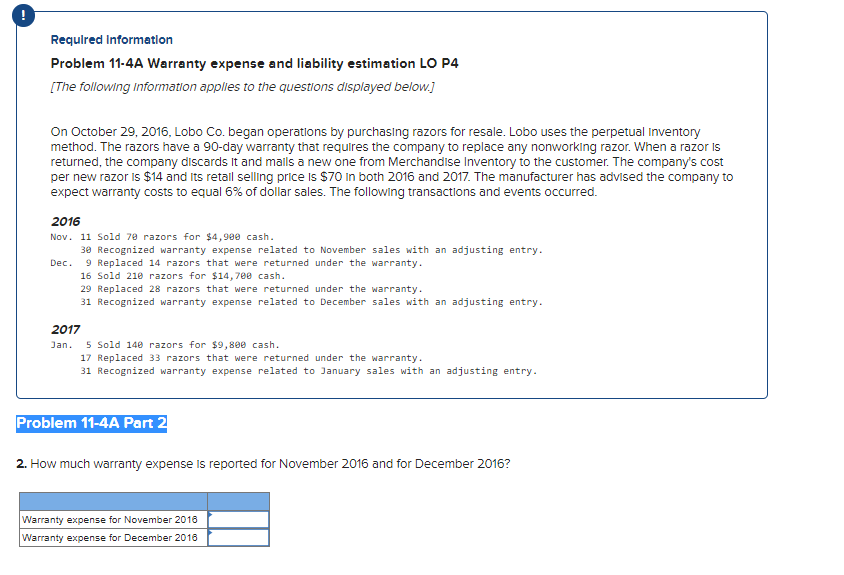Click italic note 'The following information applies'
The height and width of the screenshot is (575, 844).
click(242, 87)
